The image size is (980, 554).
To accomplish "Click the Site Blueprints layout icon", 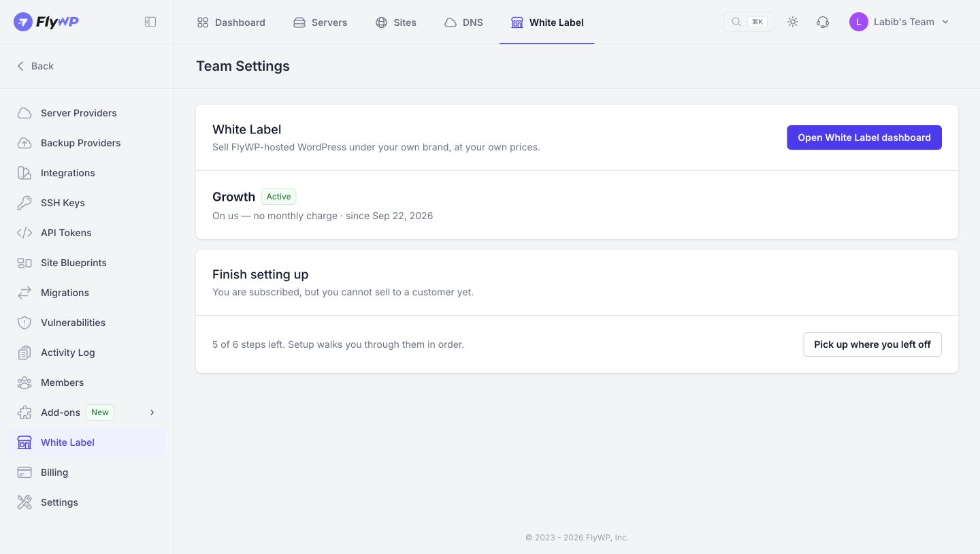I will [24, 263].
